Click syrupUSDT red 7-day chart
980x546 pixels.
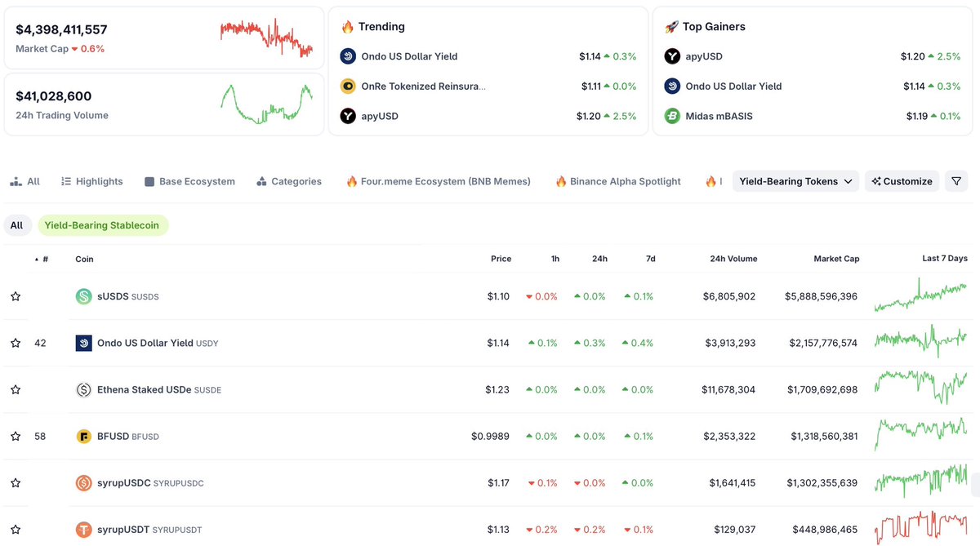coord(920,527)
